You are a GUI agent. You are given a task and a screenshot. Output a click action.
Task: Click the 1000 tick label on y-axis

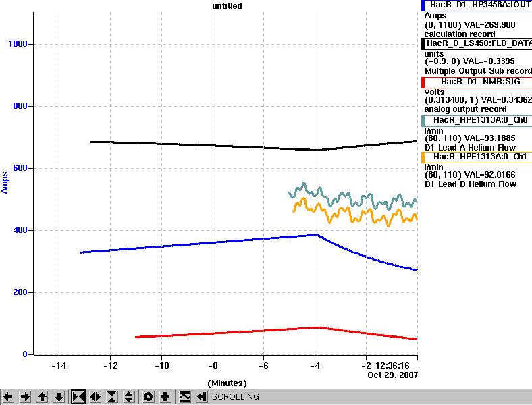tap(18, 44)
